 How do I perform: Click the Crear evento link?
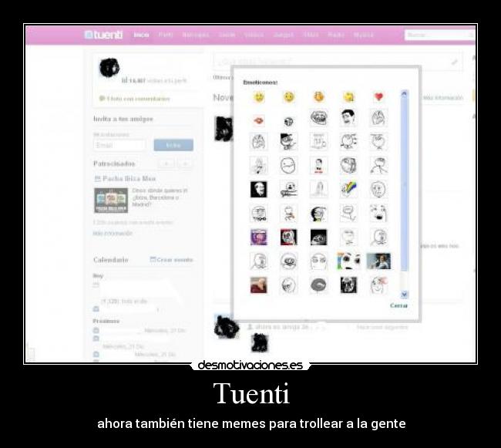pyautogui.click(x=172, y=259)
